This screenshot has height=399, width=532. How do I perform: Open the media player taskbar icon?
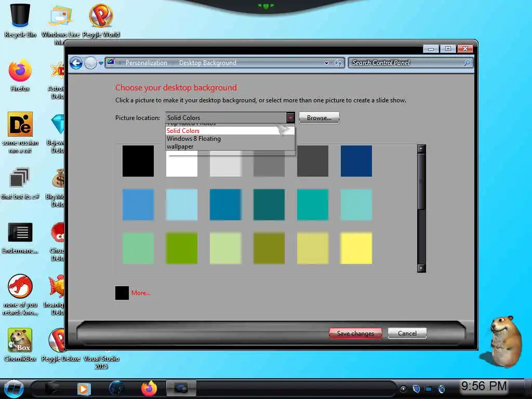pos(84,389)
